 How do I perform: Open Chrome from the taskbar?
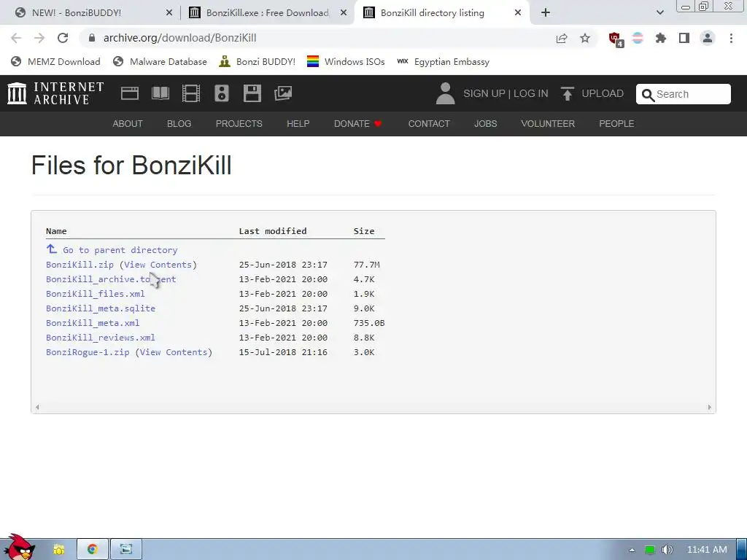pyautogui.click(x=93, y=550)
